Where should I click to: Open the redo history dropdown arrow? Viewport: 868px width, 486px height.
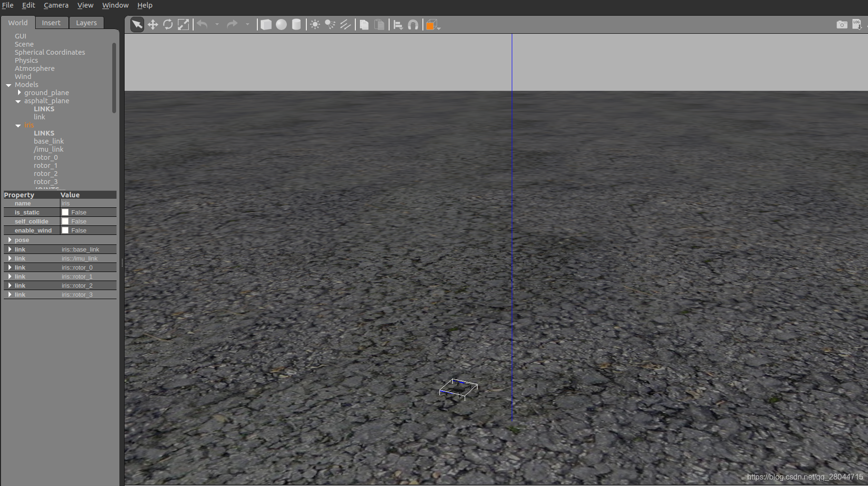click(247, 24)
